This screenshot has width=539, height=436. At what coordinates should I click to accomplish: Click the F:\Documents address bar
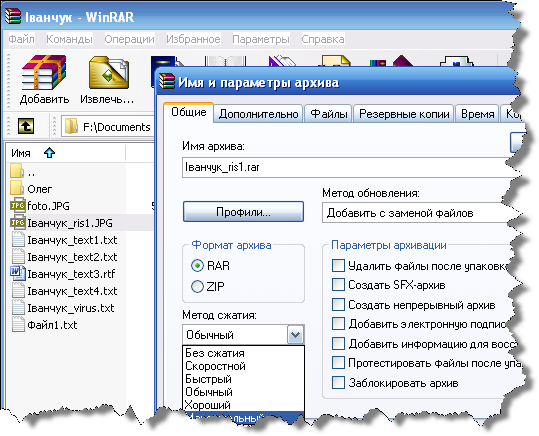tap(108, 127)
